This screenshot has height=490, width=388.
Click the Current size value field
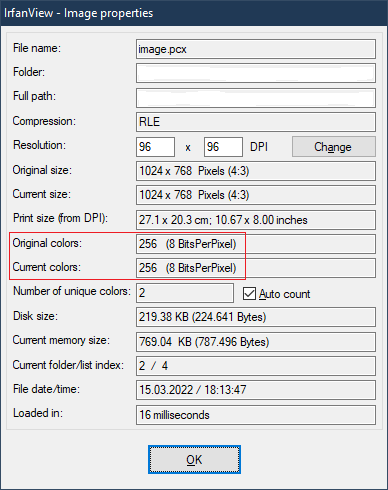coord(256,195)
